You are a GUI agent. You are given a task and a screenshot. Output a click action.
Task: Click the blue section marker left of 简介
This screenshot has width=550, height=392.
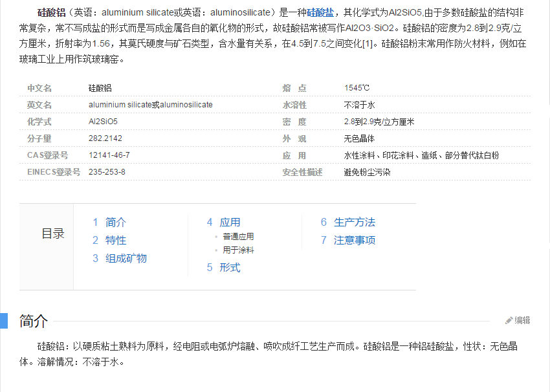3,321
